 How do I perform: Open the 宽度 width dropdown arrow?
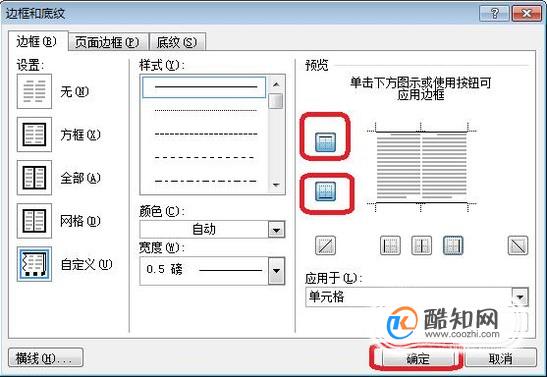[277, 271]
